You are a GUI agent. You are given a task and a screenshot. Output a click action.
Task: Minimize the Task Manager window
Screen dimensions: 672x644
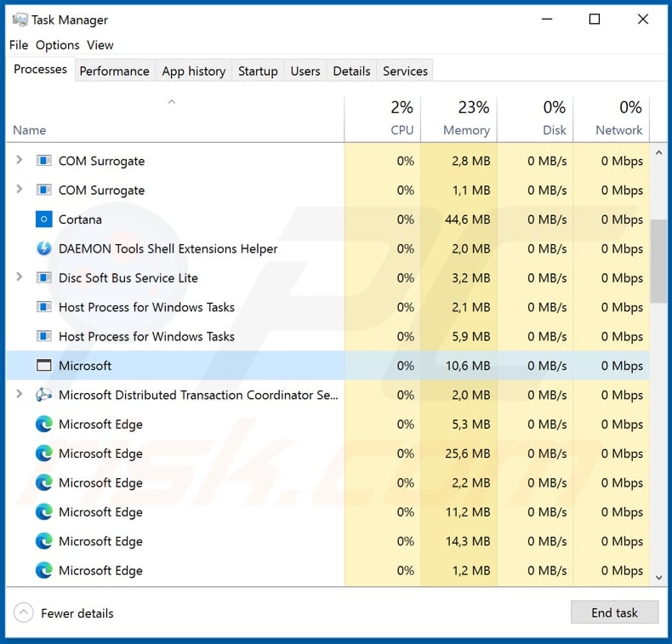click(547, 20)
